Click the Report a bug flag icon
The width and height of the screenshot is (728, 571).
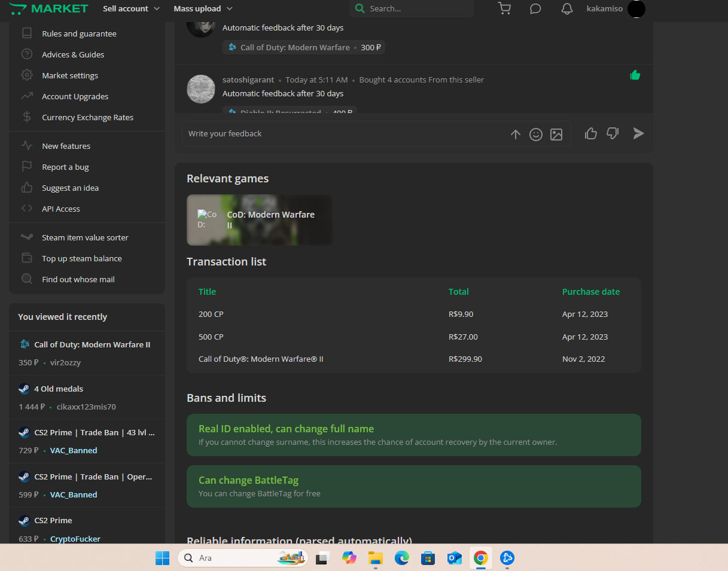[x=27, y=167]
